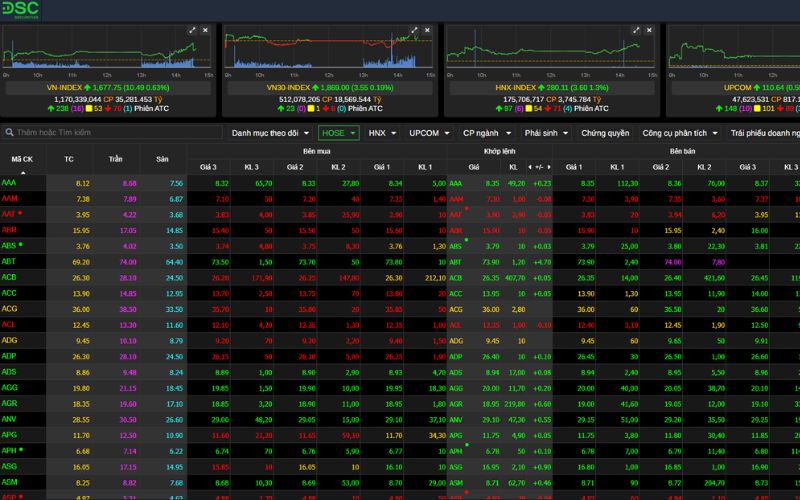This screenshot has width=800, height=500.
Task: Select the APH ticker in Mã CK column
Action: click(x=9, y=451)
